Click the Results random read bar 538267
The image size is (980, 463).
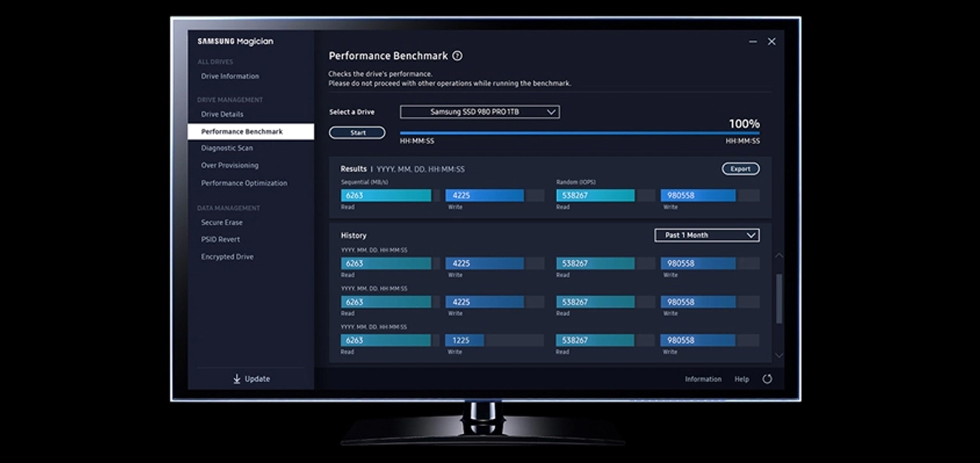tap(596, 195)
